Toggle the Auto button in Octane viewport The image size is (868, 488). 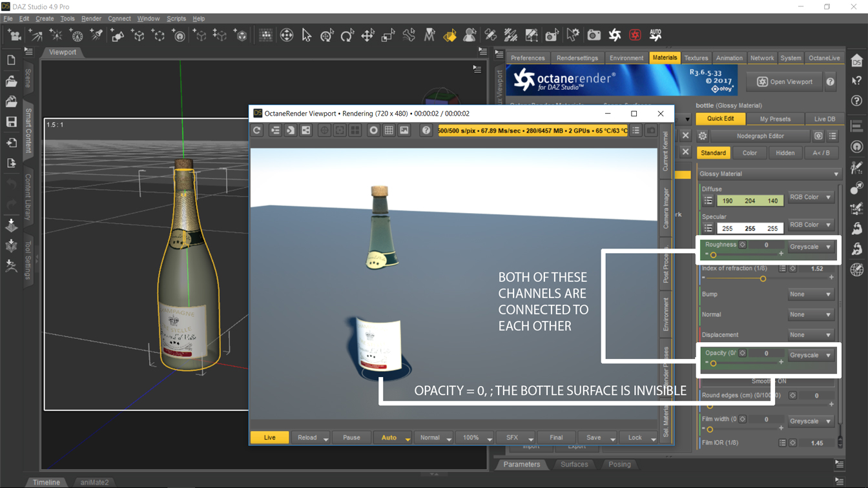[393, 438]
